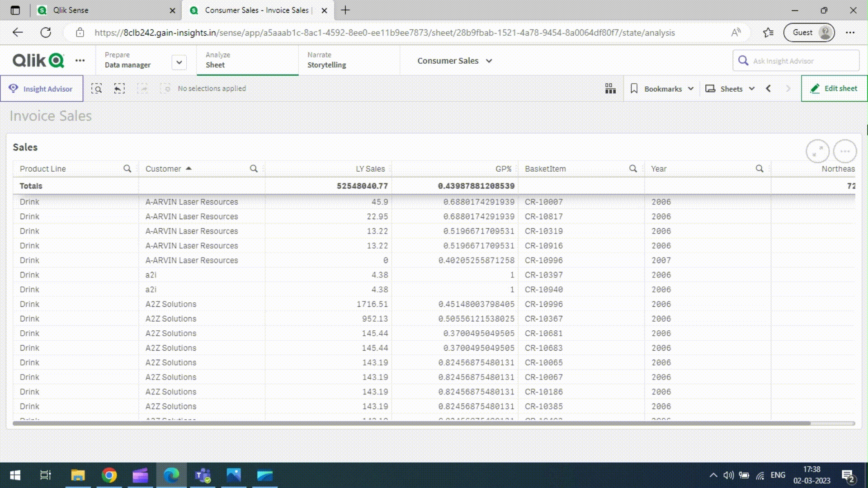Open Sales table more options menu

click(x=845, y=151)
